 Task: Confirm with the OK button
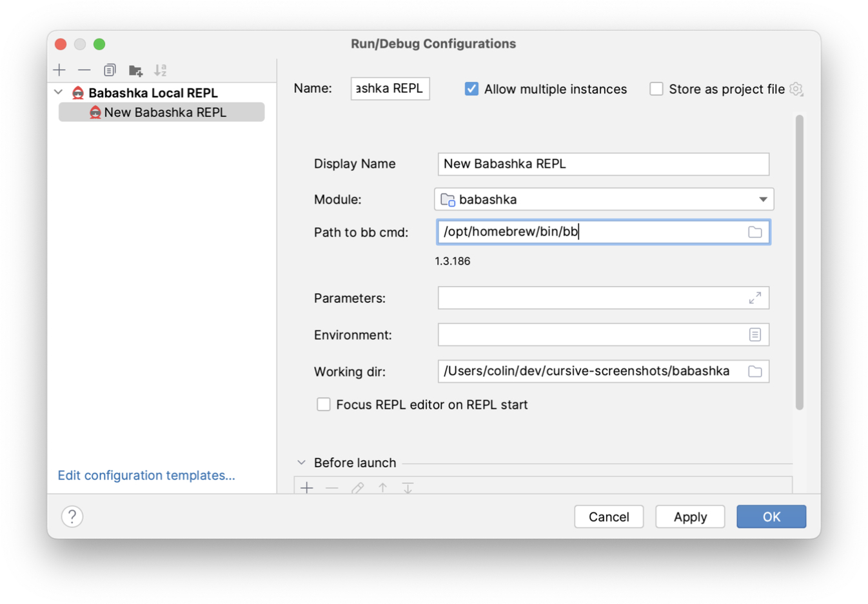771,517
